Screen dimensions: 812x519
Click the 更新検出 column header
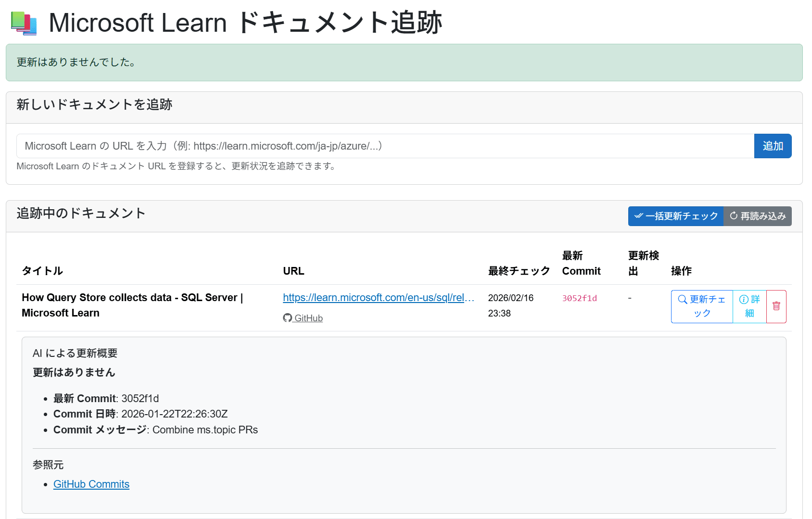point(644,263)
